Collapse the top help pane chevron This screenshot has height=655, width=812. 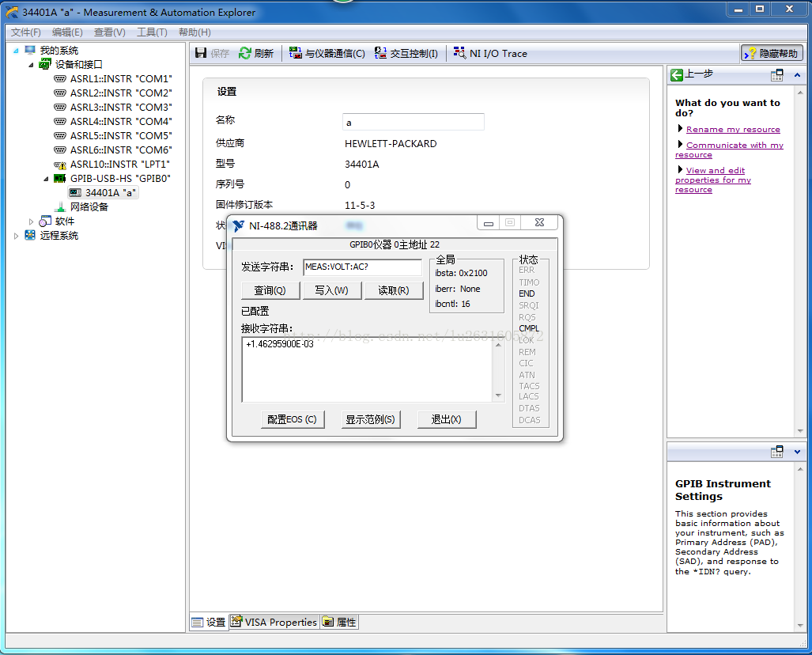[797, 75]
